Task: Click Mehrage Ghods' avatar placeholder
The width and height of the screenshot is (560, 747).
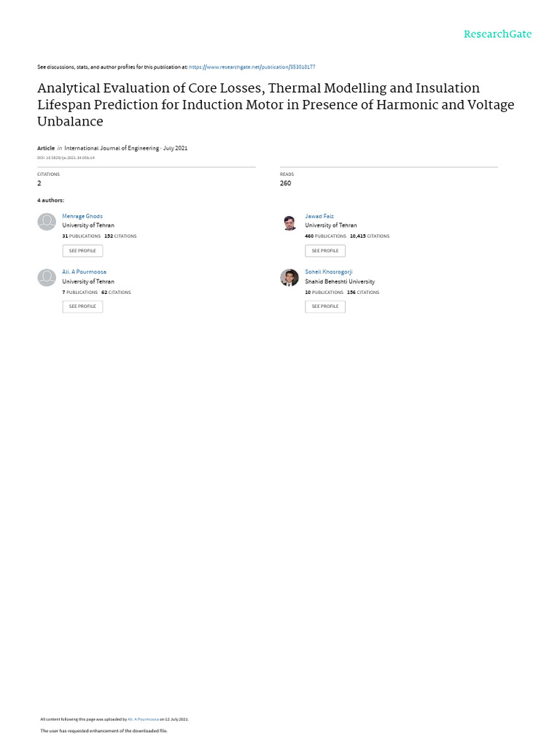Action: coord(47,222)
